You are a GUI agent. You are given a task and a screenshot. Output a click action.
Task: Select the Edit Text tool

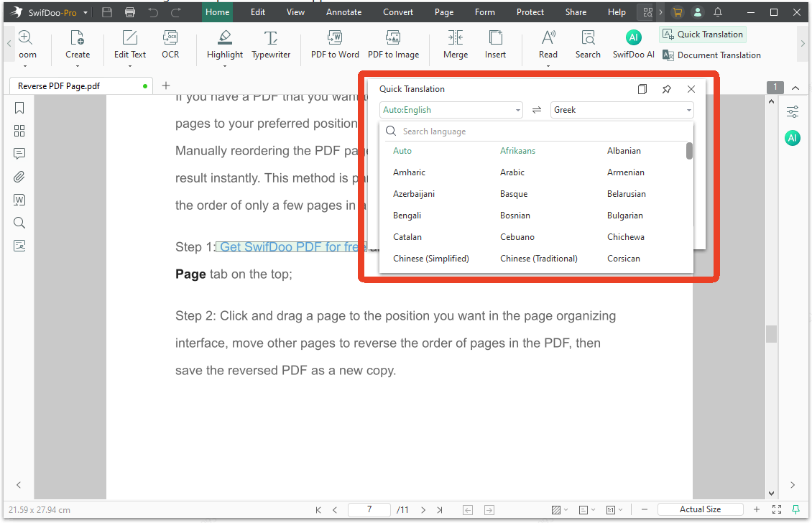130,45
